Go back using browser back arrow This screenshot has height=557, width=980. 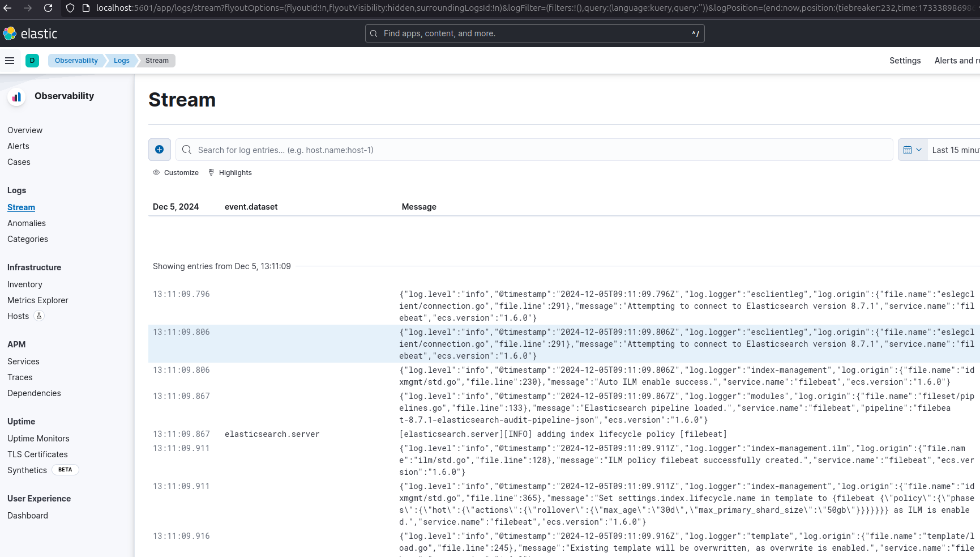(8, 8)
